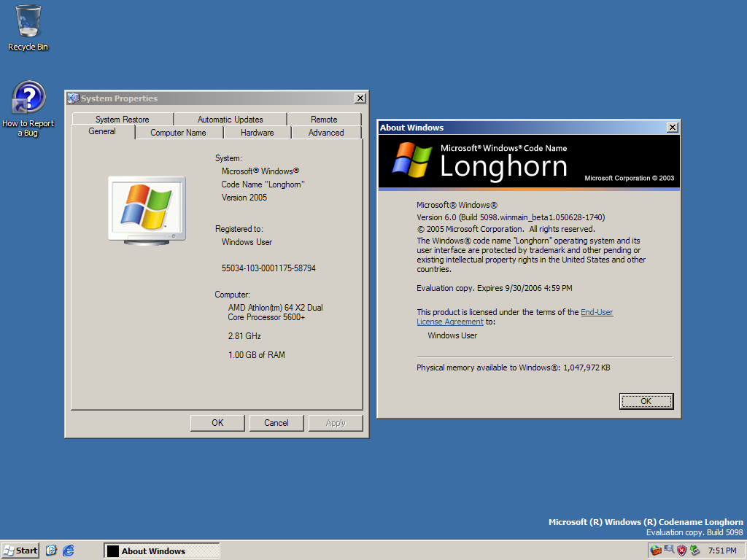Screen dimensions: 747x560
Task: Open the Advanced tab
Action: tap(326, 133)
